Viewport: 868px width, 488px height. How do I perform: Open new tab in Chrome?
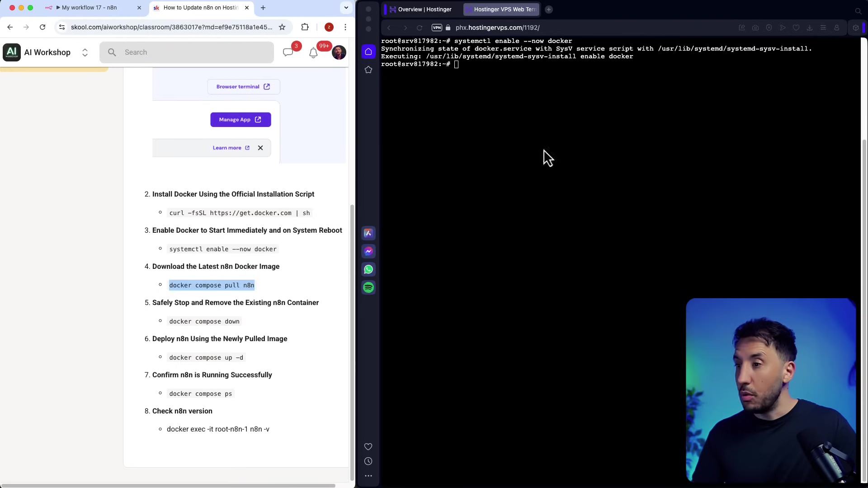pos(263,8)
